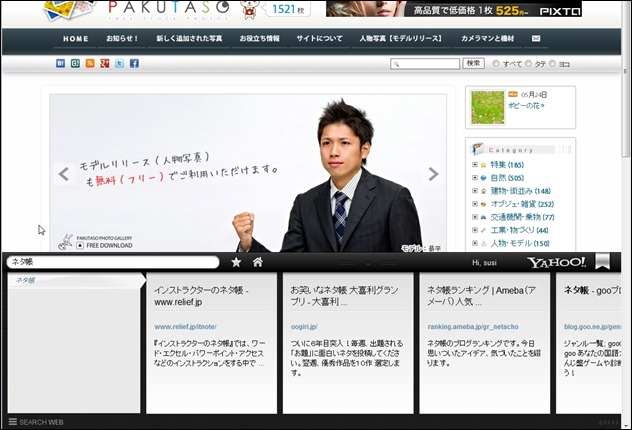Viewport: 632px width, 430px height.
Task: Expand the 建物・街並み tree node
Action: 475,191
